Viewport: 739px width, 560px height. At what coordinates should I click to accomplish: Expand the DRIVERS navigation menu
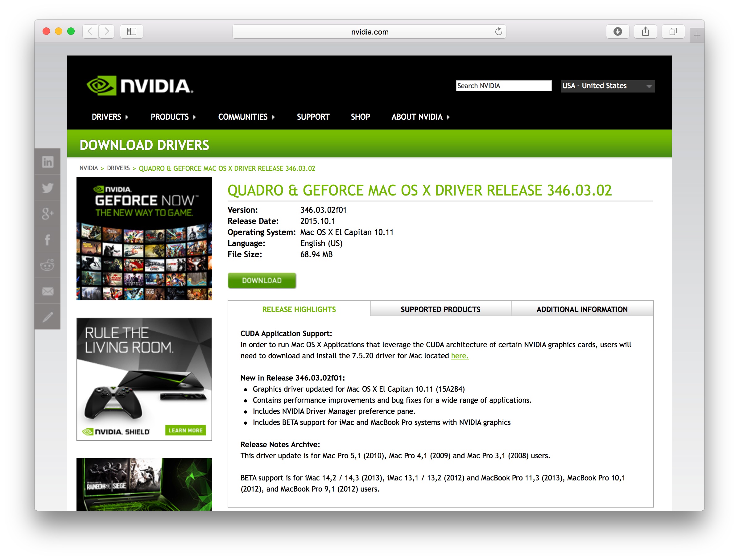point(109,117)
